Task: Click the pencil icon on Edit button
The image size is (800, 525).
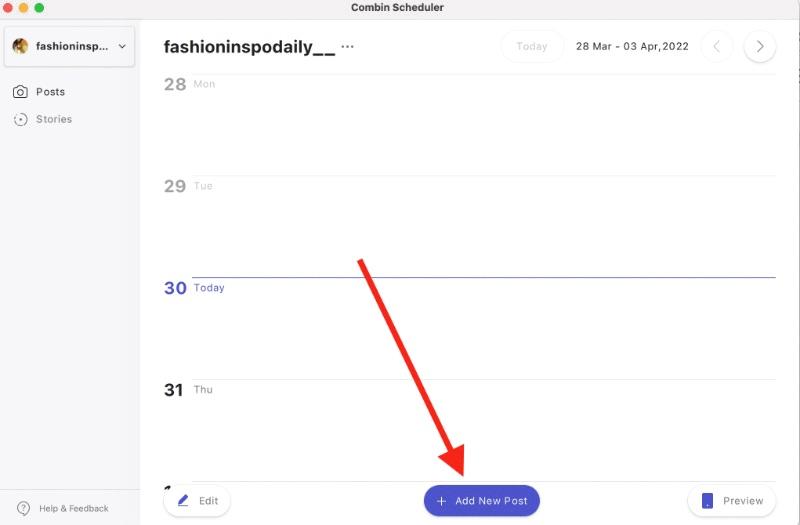Action: (x=183, y=500)
